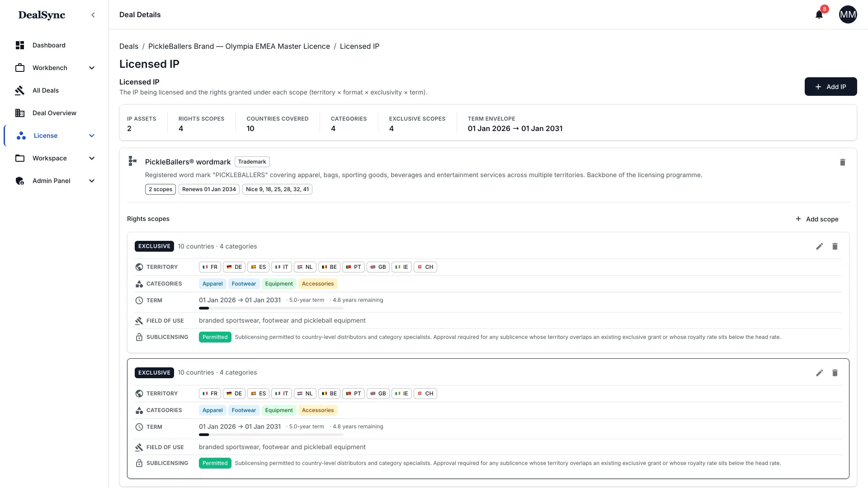
Task: Delete the second exclusive rights scope
Action: [835, 373]
